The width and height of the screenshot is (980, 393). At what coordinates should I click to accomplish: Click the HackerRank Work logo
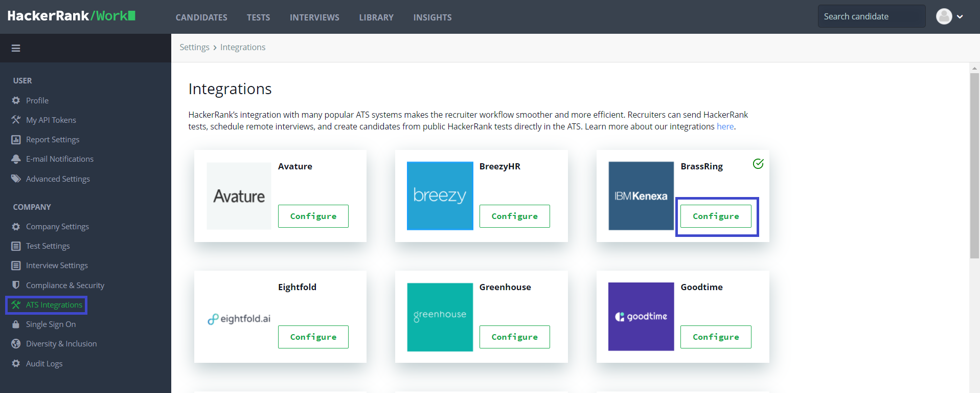[x=72, y=16]
